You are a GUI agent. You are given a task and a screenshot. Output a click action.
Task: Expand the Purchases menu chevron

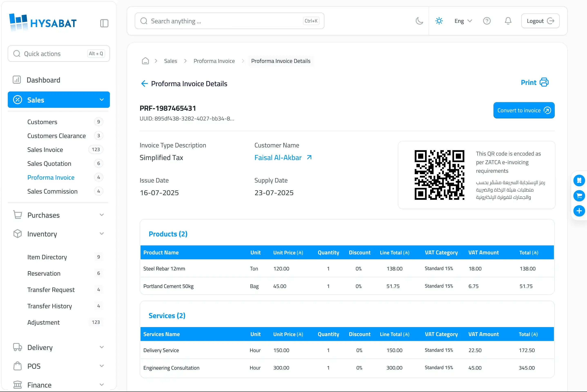pos(102,215)
